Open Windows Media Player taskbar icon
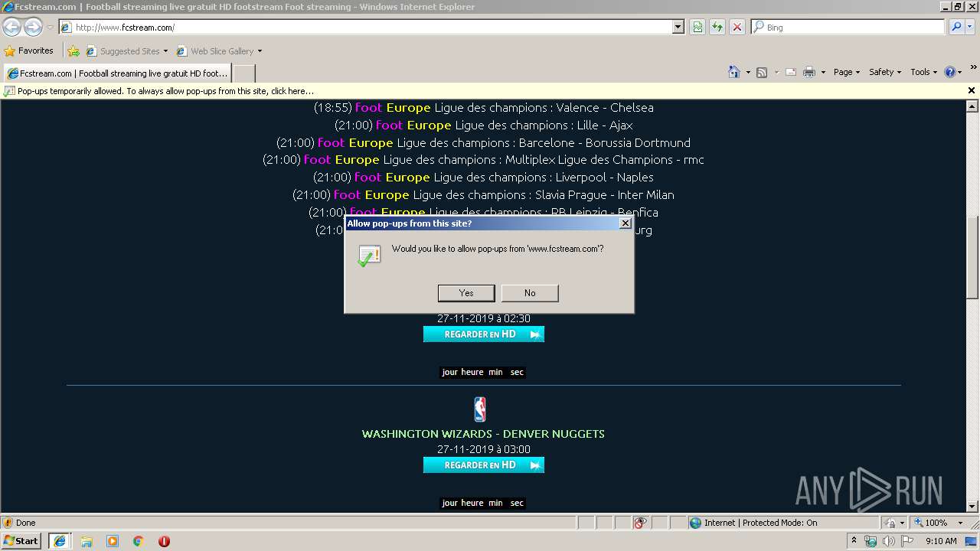980x551 pixels. click(x=113, y=541)
